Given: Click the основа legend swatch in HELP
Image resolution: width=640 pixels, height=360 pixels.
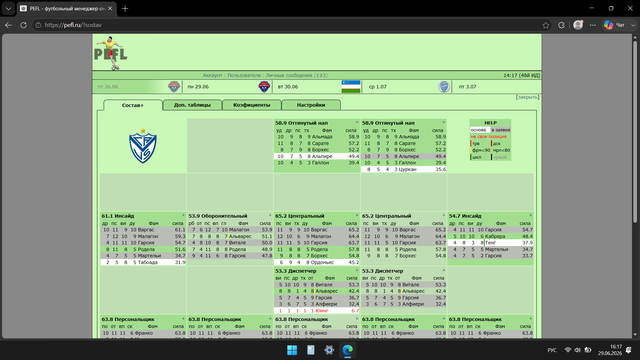Looking at the screenshot, I should click(480, 130).
